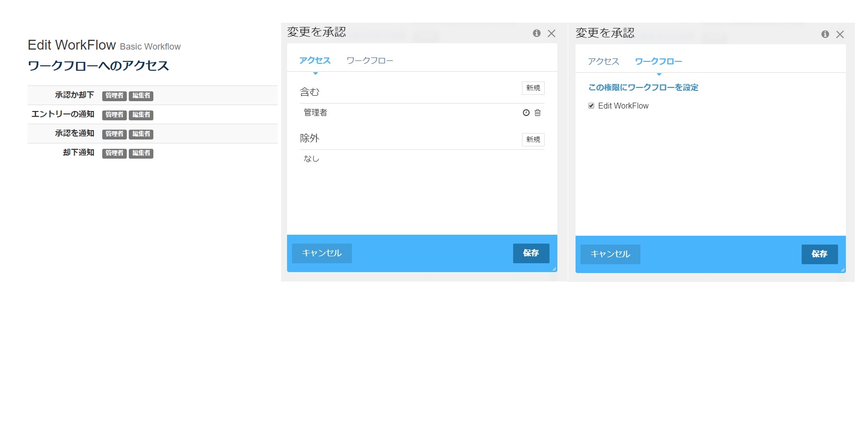
Task: Click the エントリーの通知 row label
Action: [63, 114]
